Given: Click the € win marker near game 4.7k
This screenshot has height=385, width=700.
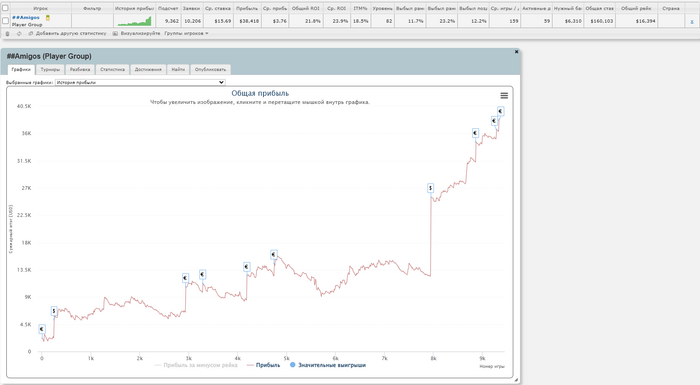Looking at the screenshot, I should (274, 255).
